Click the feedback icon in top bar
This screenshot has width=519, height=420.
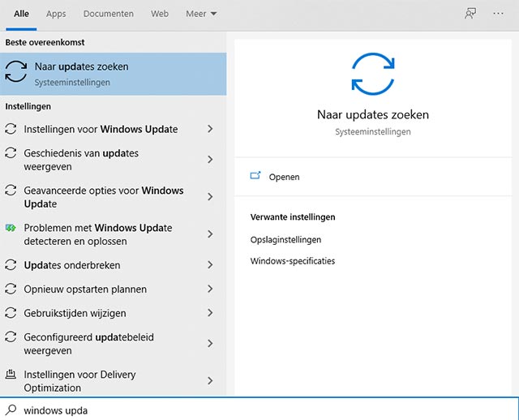pos(470,14)
